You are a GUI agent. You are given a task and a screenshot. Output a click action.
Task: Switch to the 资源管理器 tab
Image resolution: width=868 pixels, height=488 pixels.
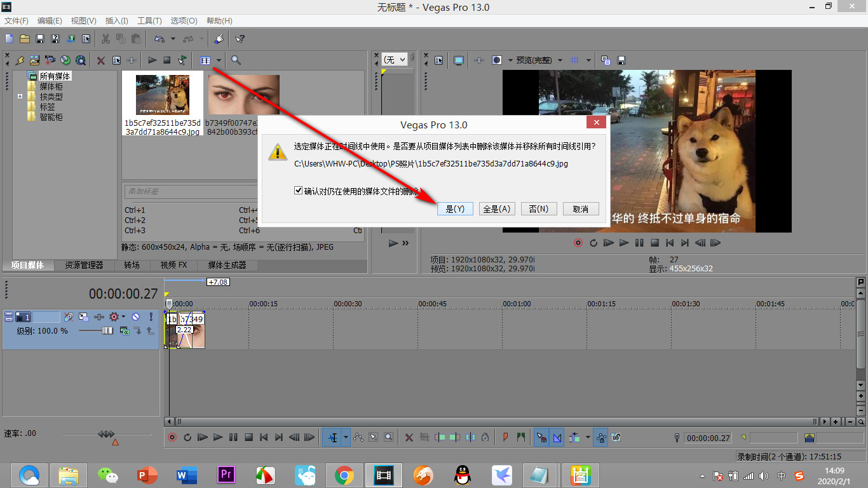(x=84, y=265)
